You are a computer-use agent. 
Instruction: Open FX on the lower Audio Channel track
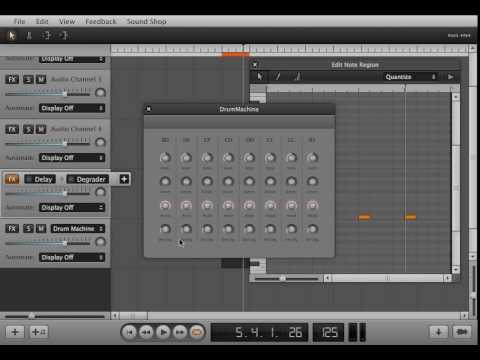click(12, 129)
